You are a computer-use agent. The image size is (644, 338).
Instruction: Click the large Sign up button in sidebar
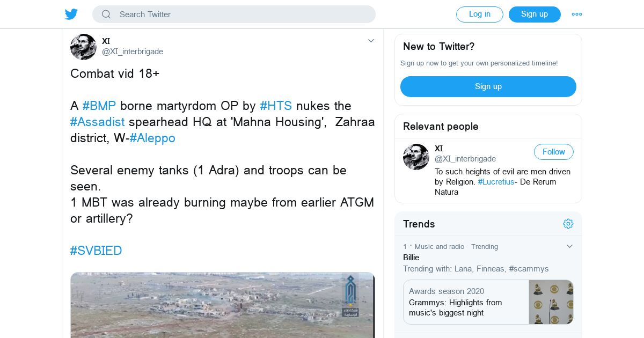coord(488,86)
